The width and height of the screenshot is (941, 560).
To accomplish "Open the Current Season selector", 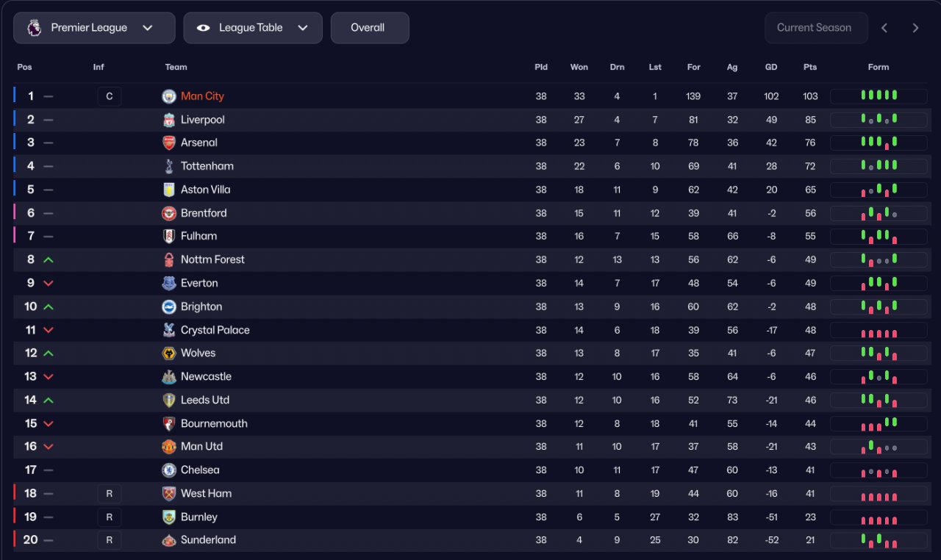I will point(816,28).
